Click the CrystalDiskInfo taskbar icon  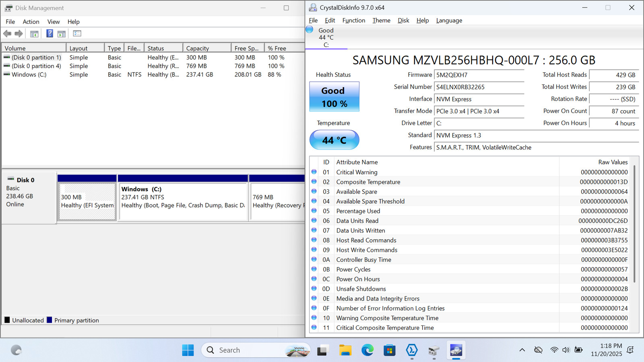(x=456, y=350)
